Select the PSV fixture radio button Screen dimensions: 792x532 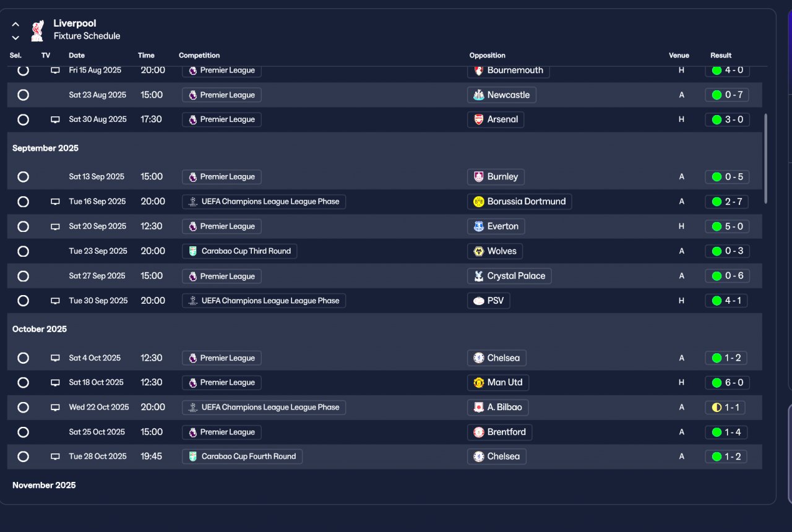click(x=23, y=301)
